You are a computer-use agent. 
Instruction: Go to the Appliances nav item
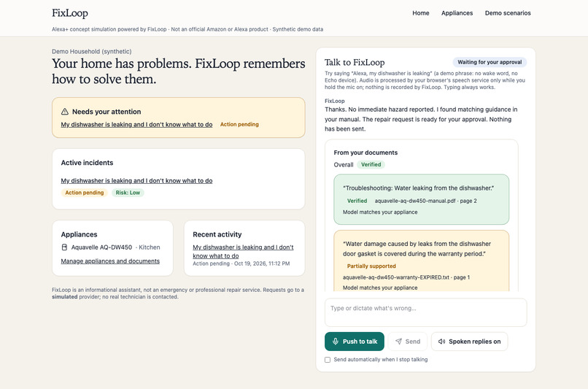457,13
